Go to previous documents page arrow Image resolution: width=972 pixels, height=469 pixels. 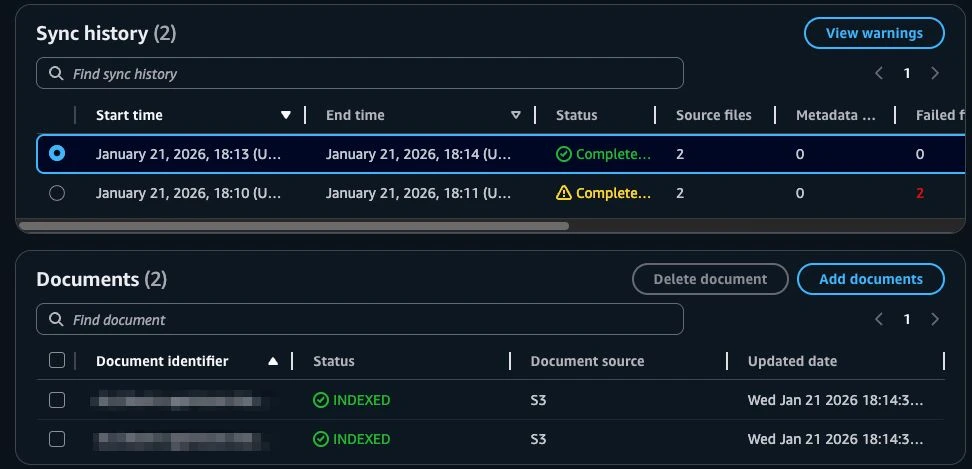pos(879,320)
